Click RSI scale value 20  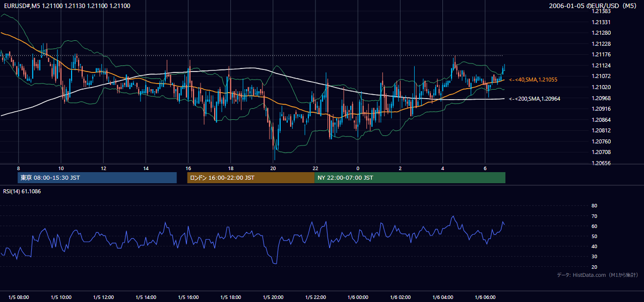pyautogui.click(x=594, y=267)
